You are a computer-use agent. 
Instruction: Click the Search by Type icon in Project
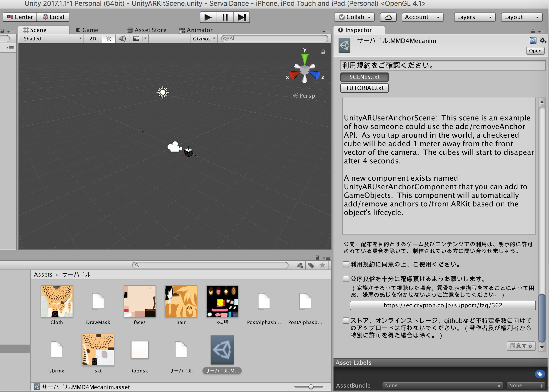click(x=300, y=265)
